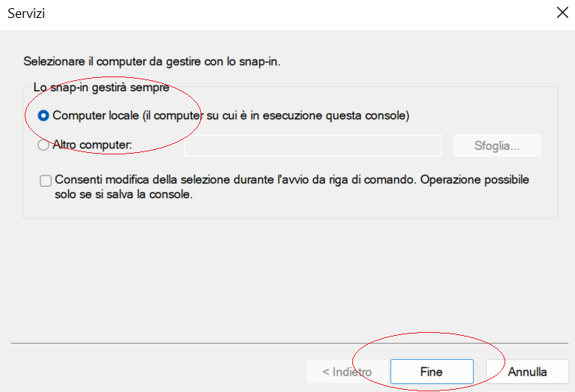Click the 'Selezionare il computer da gestire' text
575x392 pixels.
pos(152,61)
